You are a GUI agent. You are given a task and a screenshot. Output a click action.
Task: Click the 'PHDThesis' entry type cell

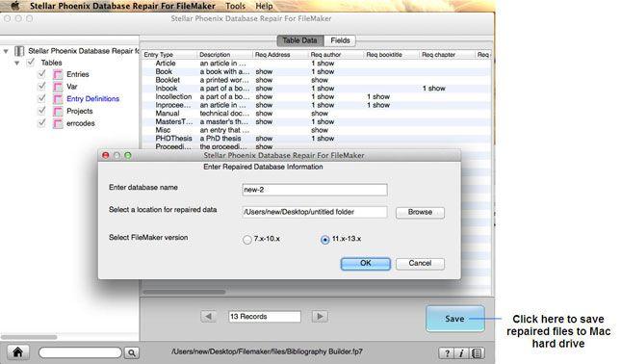click(x=173, y=139)
